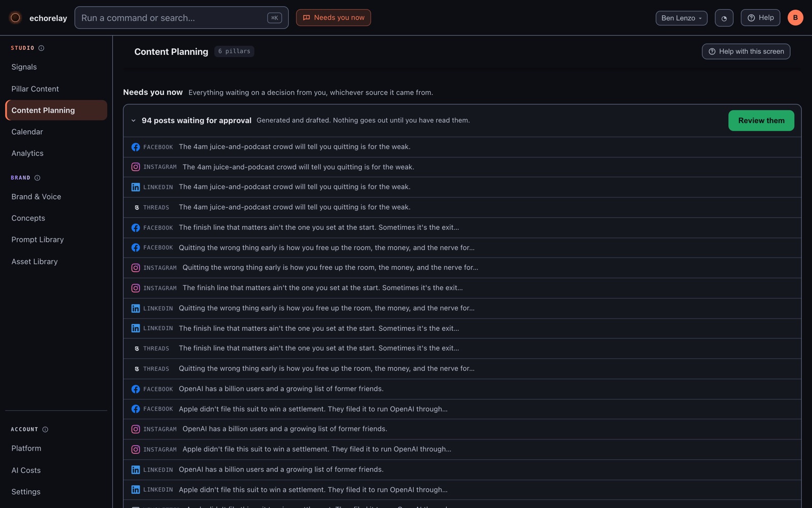Open Calendar from the sidebar

56,132
